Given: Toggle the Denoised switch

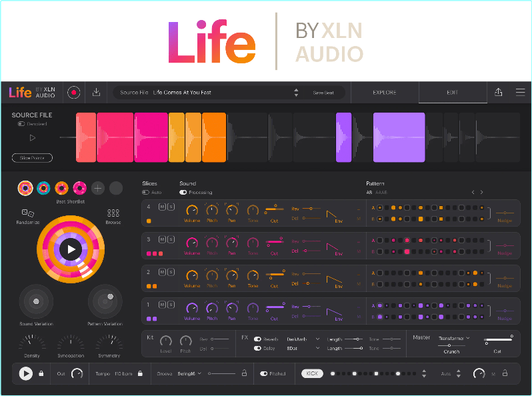Looking at the screenshot, I should [21, 124].
